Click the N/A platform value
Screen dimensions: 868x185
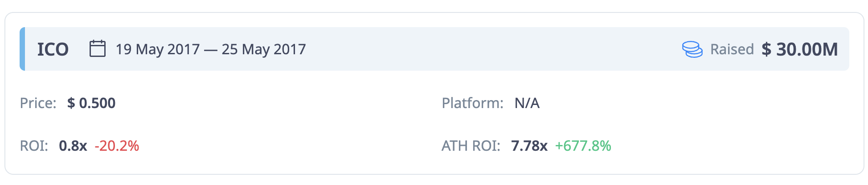(x=527, y=103)
